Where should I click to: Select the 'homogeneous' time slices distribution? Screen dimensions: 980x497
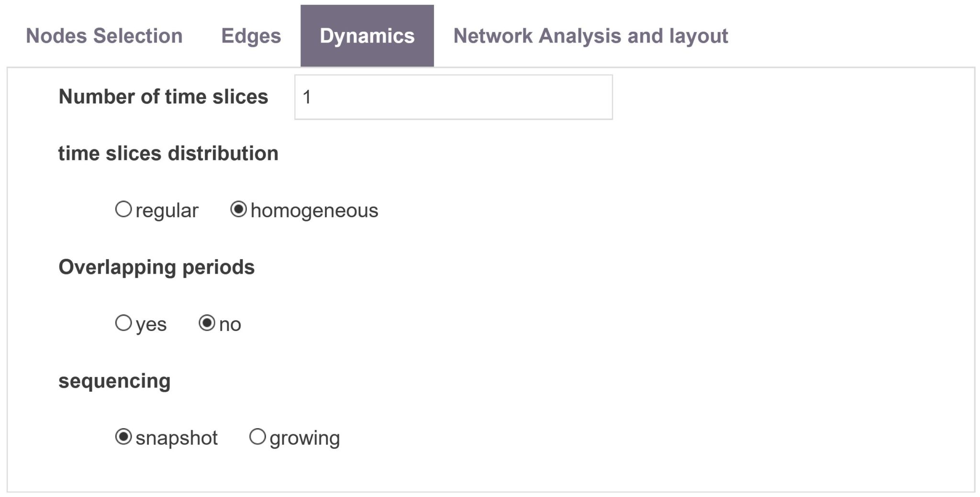239,209
